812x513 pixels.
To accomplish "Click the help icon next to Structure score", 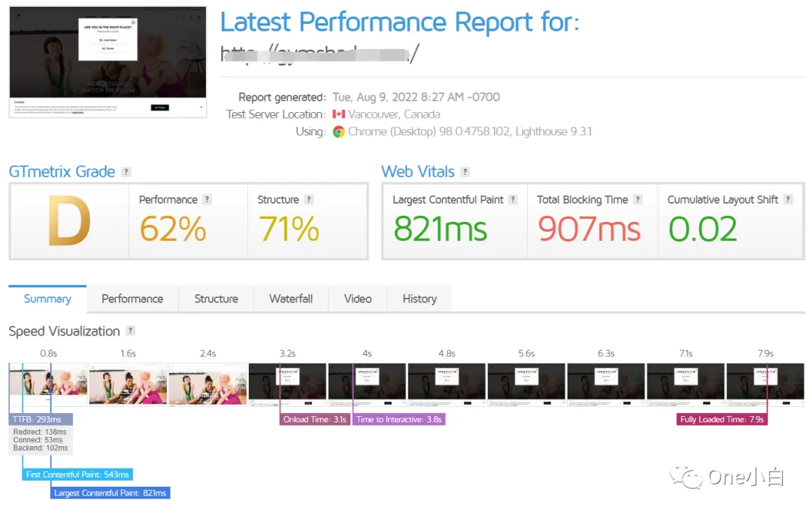I will click(x=309, y=199).
